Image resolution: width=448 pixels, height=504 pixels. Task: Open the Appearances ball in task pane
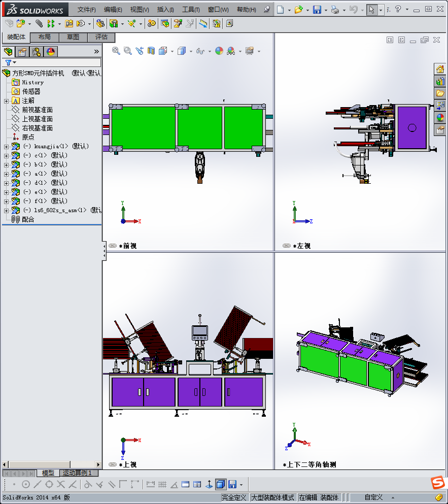(x=440, y=118)
